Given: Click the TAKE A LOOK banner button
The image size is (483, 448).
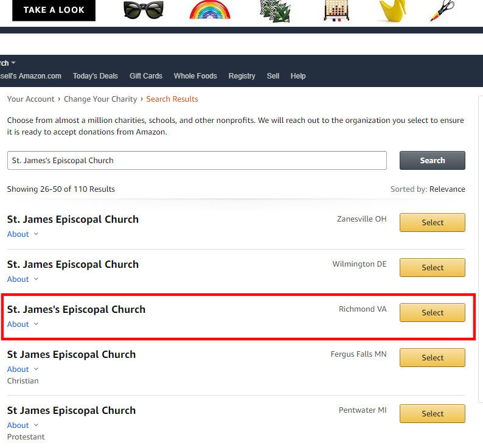Looking at the screenshot, I should 54,10.
